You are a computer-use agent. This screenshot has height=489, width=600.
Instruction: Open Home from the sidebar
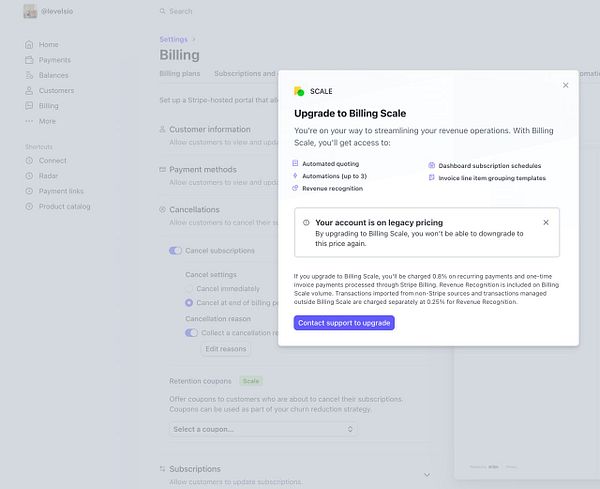point(49,44)
